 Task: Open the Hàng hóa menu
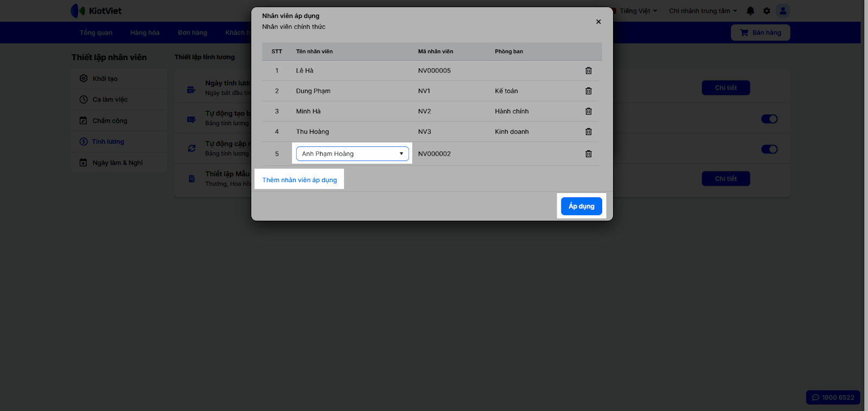coord(145,33)
